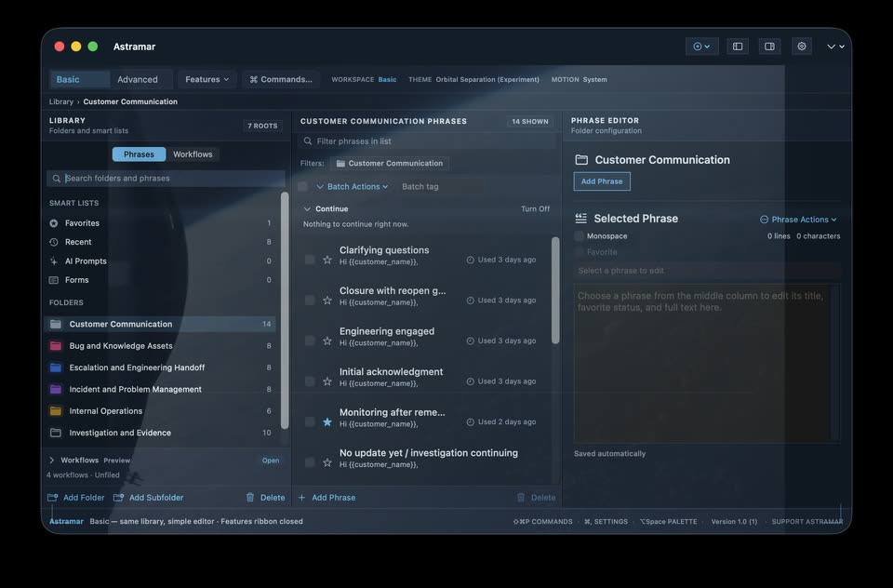Viewport: 893px width, 588px height.
Task: Click the clock icon on Clarifying questions row
Action: 471,260
